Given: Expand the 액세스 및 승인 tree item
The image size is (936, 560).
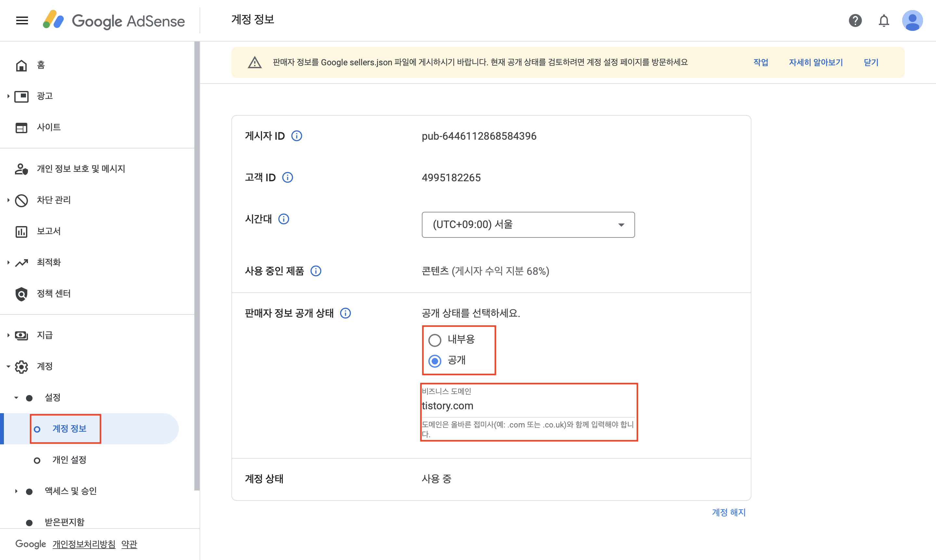Looking at the screenshot, I should point(16,491).
